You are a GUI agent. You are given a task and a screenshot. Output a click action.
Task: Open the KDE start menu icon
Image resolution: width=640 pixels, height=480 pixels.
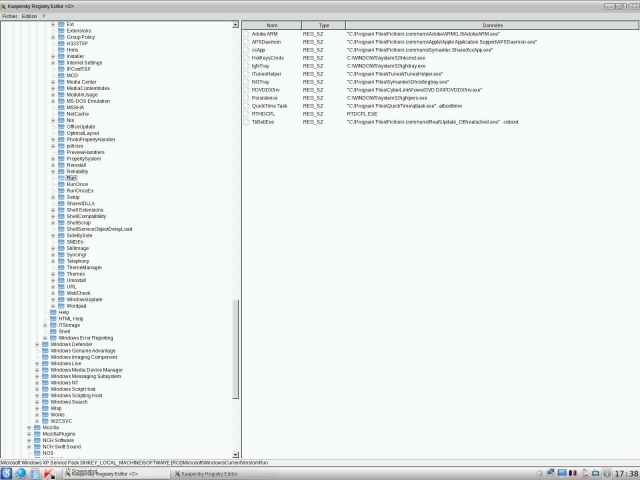[6, 473]
